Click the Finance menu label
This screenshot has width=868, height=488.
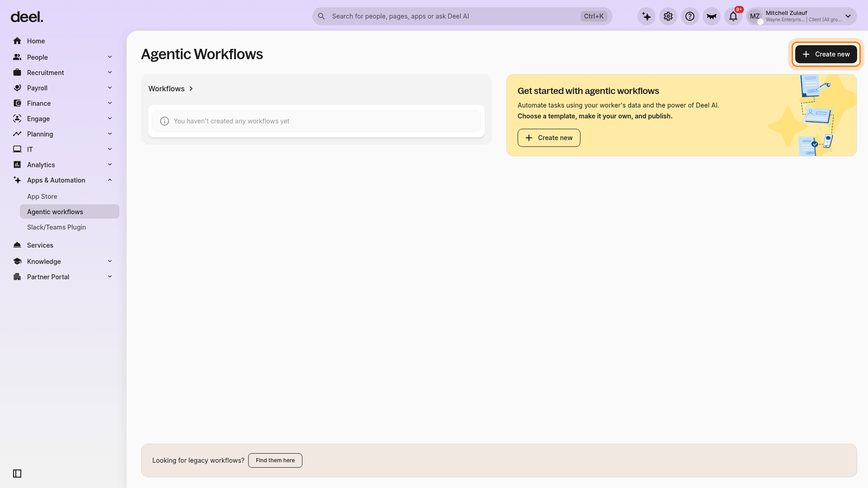(39, 103)
